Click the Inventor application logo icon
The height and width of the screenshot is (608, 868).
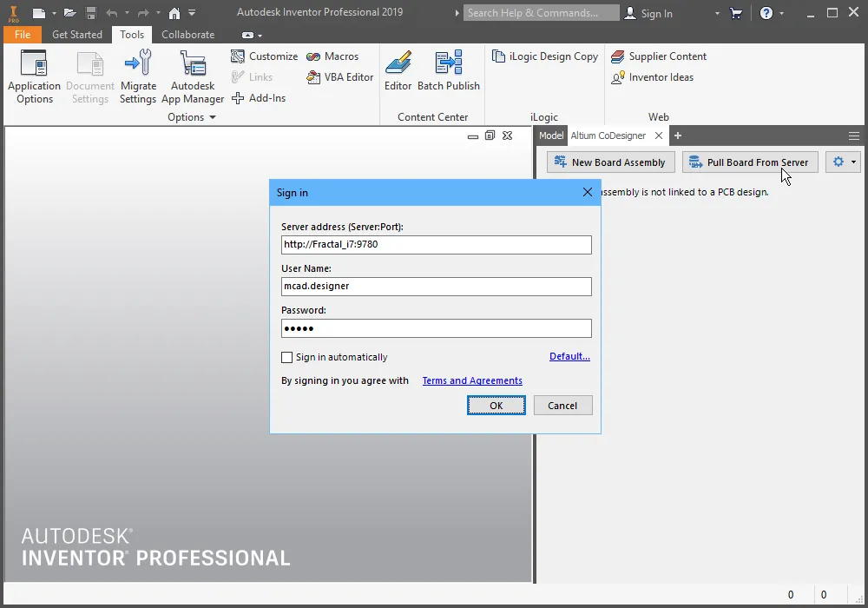[13, 13]
